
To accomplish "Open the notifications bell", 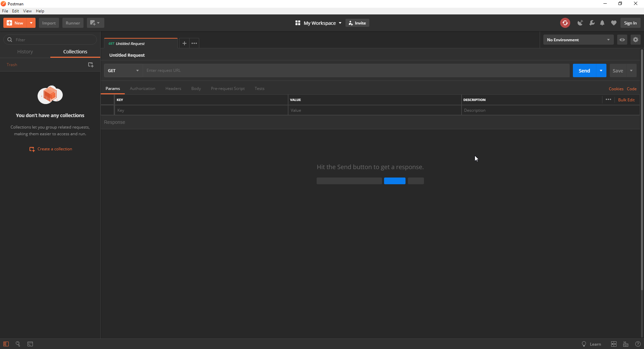I will tap(602, 23).
